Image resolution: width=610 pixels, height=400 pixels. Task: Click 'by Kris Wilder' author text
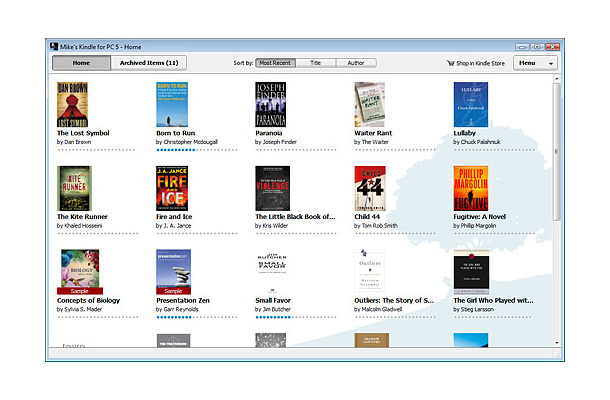272,226
